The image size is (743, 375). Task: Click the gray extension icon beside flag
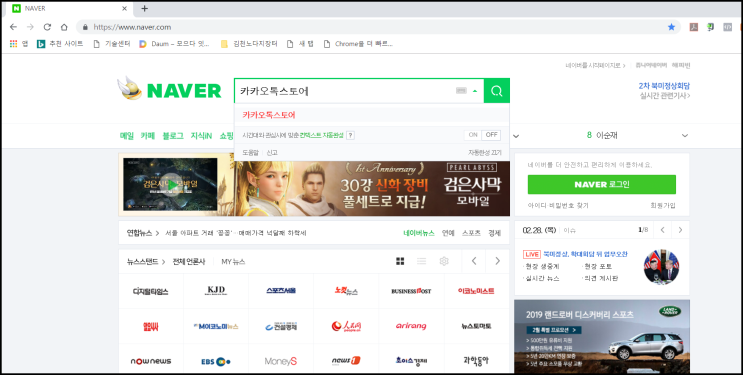(x=727, y=27)
